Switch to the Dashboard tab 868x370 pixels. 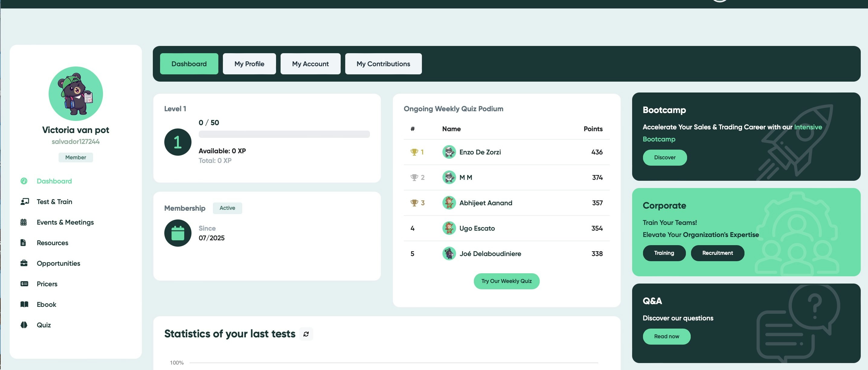click(189, 64)
